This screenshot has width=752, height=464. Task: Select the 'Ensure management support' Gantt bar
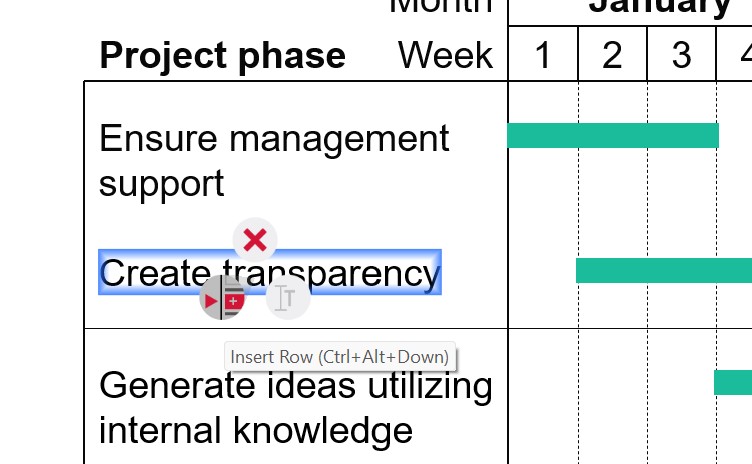point(613,135)
